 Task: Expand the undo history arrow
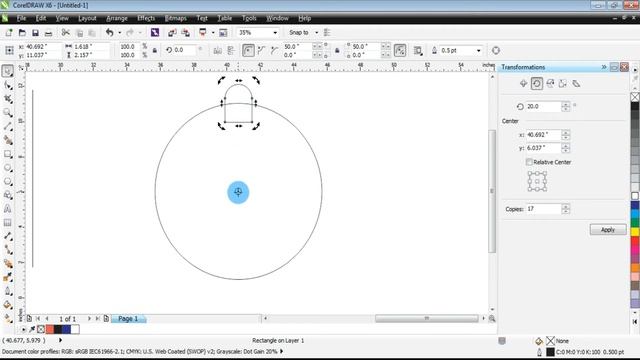pos(120,33)
